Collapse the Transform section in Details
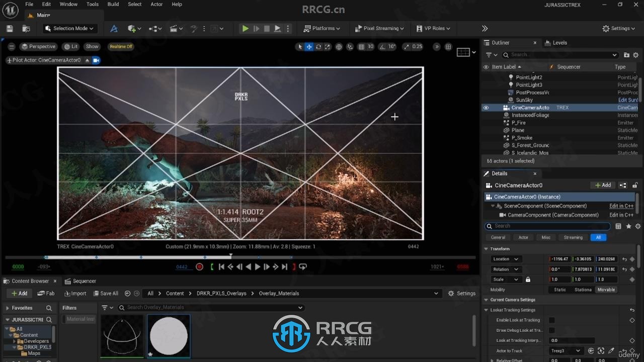Screen dimensions: 644x362 coord(486,249)
